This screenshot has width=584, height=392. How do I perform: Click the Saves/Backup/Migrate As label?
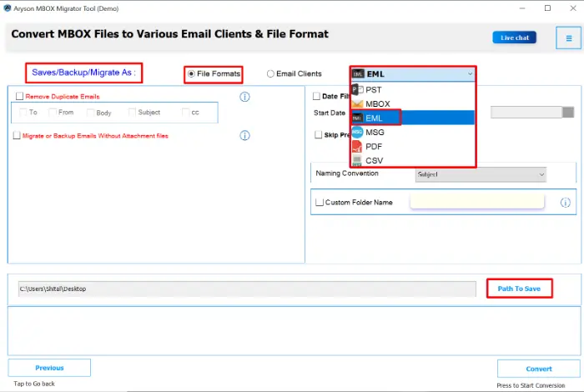coord(83,73)
